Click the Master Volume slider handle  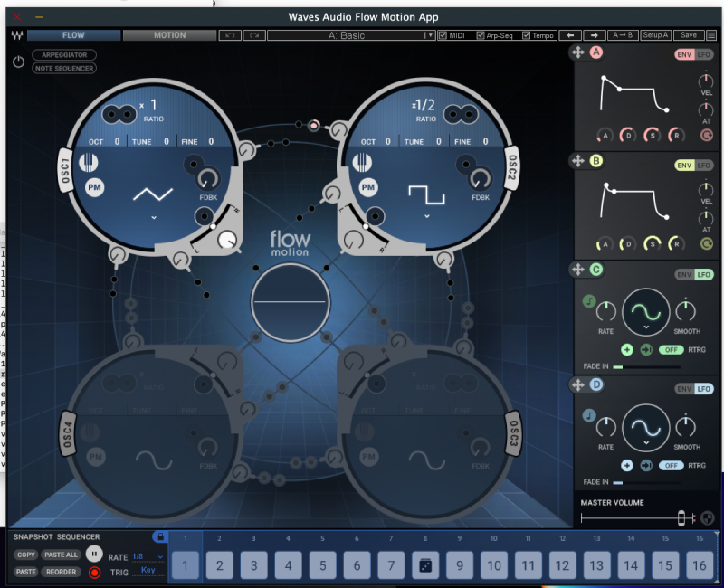tap(680, 517)
